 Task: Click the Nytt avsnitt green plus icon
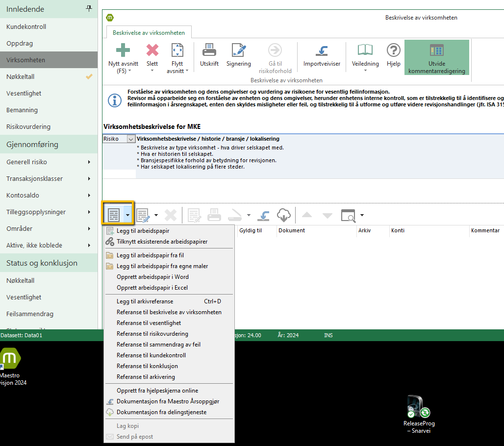[123, 50]
